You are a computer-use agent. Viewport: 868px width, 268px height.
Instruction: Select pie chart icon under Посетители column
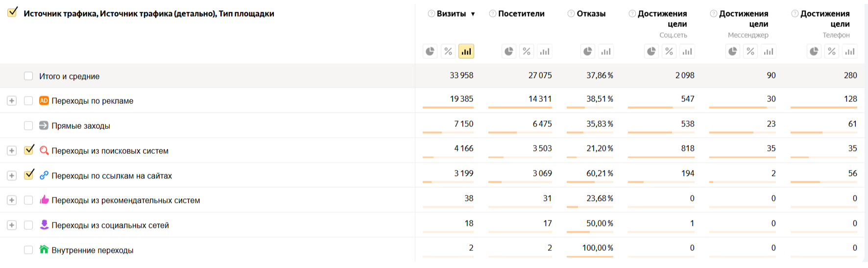509,51
